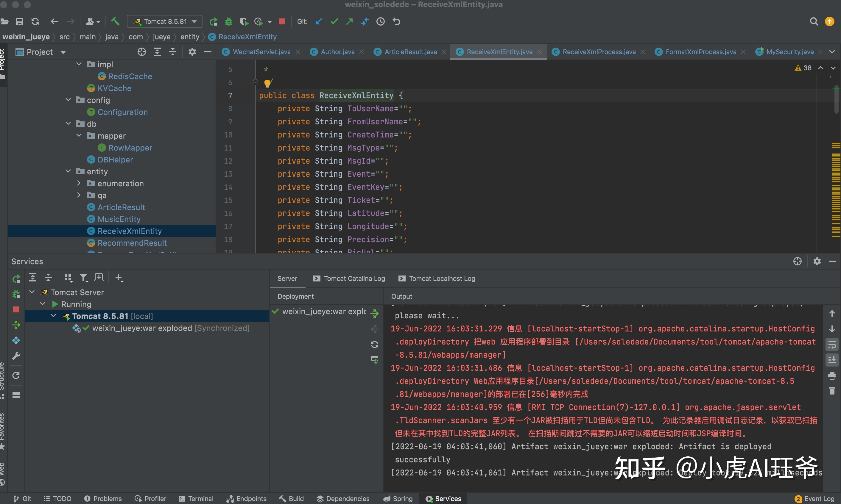
Task: Click the intention lightbulb in editor gutter
Action: tap(267, 83)
